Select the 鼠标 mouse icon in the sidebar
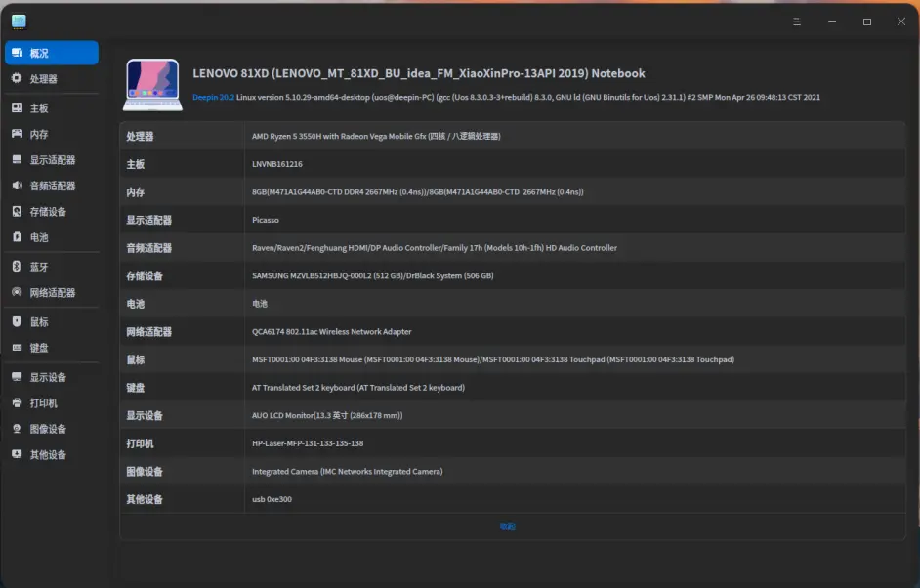Screen dimensions: 920x588 (17, 321)
